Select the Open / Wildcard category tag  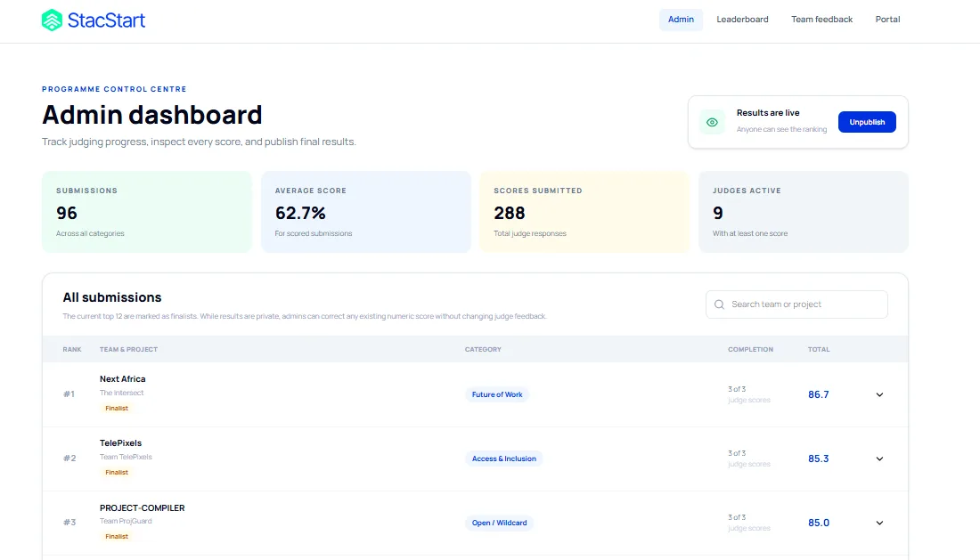coord(499,523)
